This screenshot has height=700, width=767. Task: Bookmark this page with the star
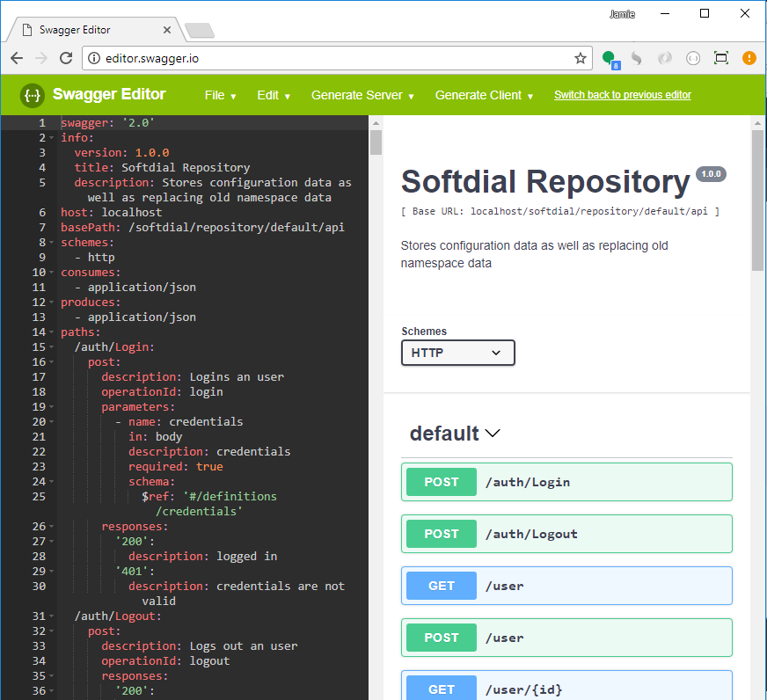click(581, 58)
